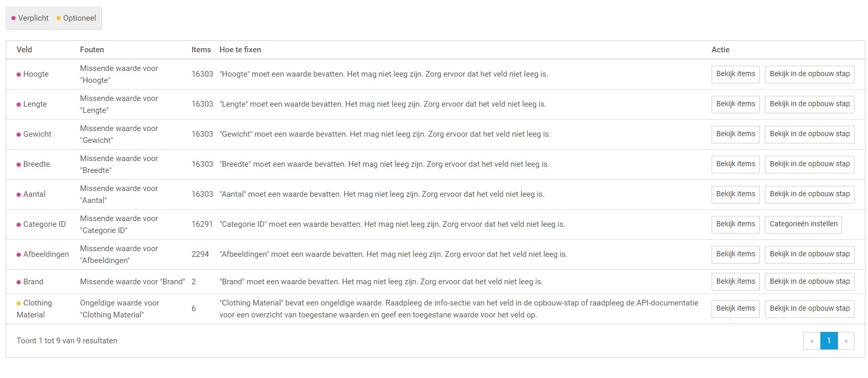Click the yellow dot beside Clothing Material
The height and width of the screenshot is (378, 868).
[19, 303]
